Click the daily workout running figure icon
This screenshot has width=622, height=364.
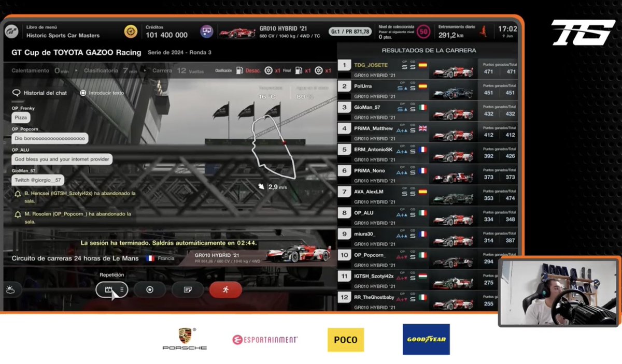pyautogui.click(x=484, y=31)
